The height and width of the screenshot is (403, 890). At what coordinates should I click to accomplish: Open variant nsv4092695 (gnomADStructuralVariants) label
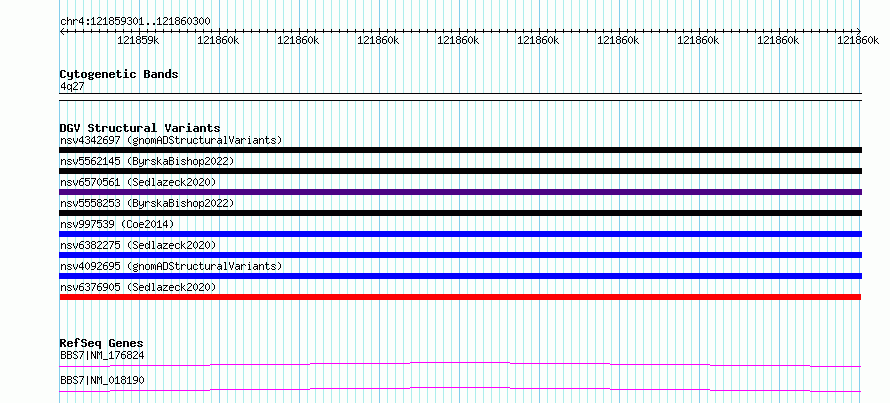[x=171, y=266]
